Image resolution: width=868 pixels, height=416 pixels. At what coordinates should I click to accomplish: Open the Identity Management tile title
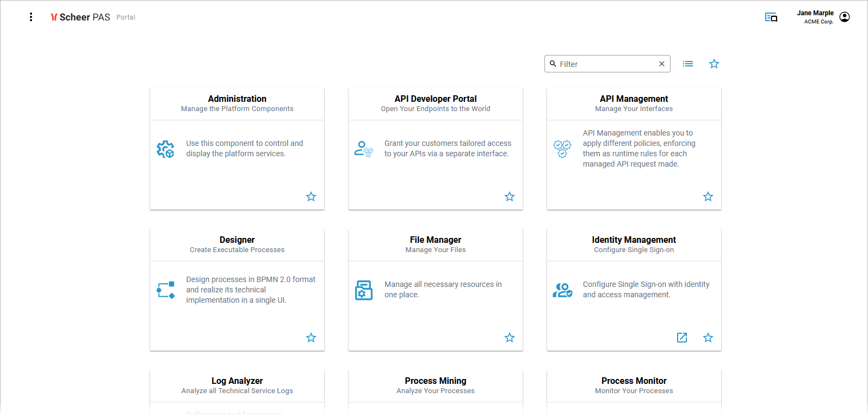pyautogui.click(x=634, y=240)
